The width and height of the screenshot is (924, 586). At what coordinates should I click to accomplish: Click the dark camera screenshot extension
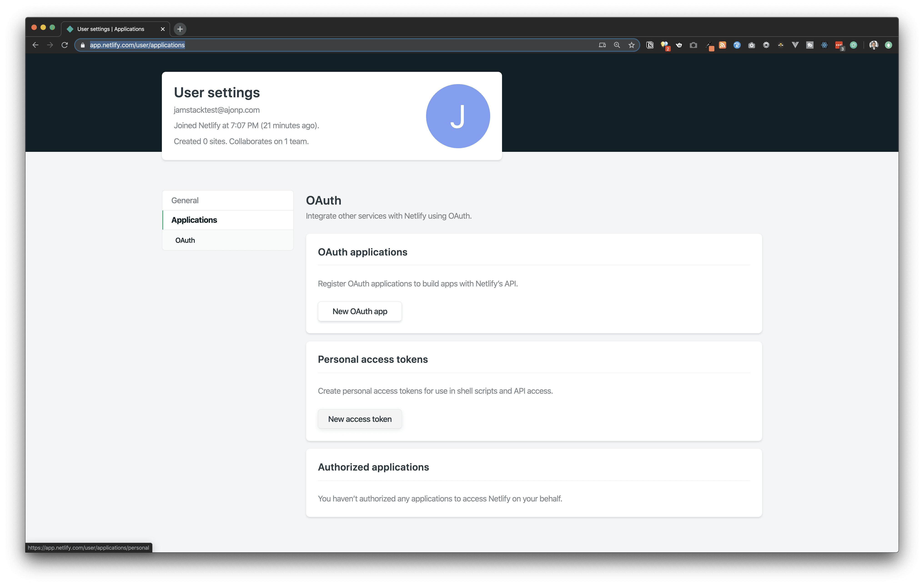point(693,45)
